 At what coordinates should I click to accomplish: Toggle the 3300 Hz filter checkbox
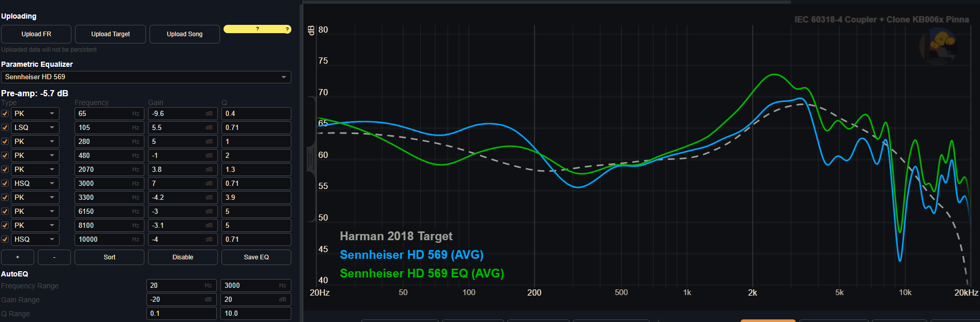(5, 197)
